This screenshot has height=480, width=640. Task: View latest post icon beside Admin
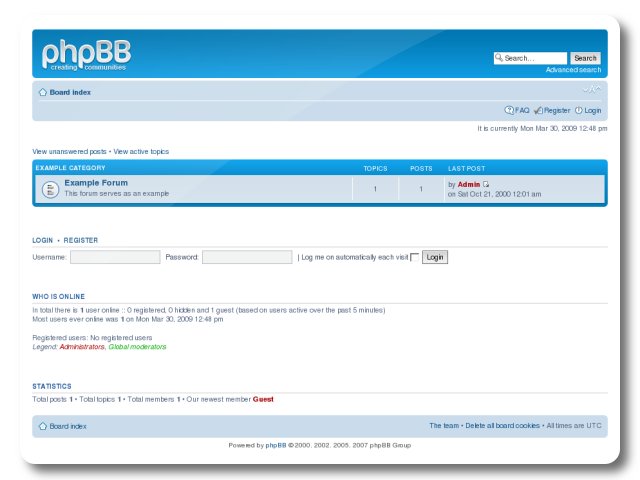(x=487, y=184)
